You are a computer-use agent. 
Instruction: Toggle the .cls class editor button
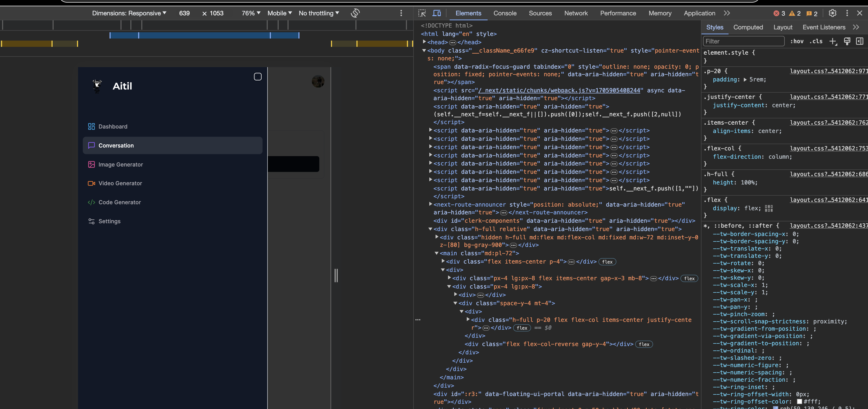point(816,41)
